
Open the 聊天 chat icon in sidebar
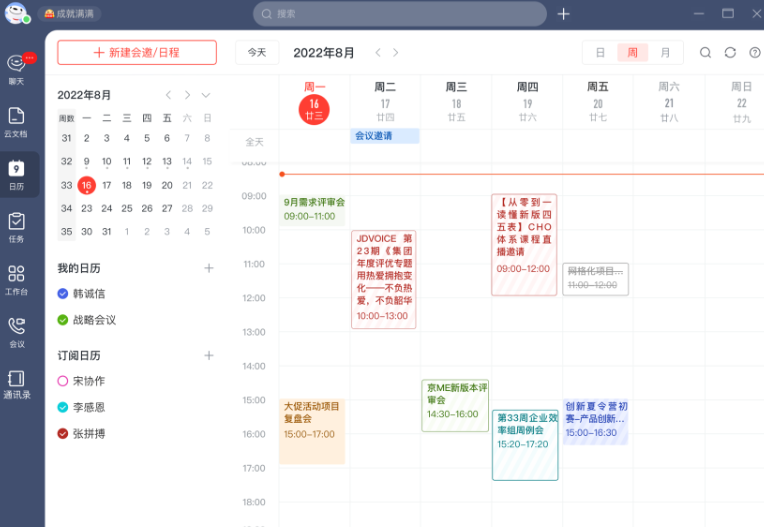[x=16, y=67]
